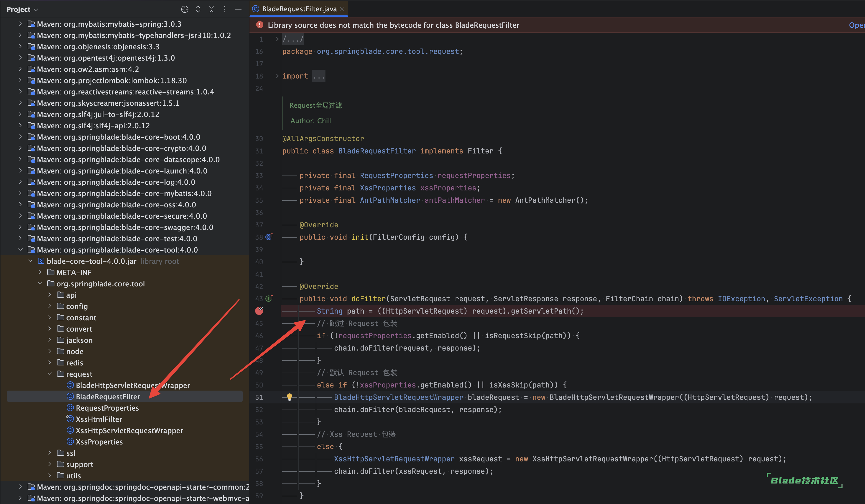This screenshot has width=865, height=504.
Task: Expand Maven org.projectlombok:lombok:1.18.30
Action: click(20, 80)
